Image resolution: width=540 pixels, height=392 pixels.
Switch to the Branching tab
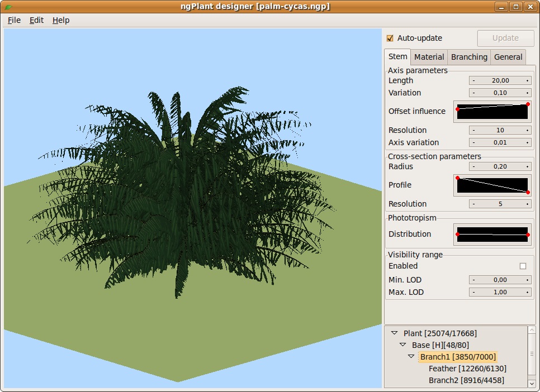(469, 57)
